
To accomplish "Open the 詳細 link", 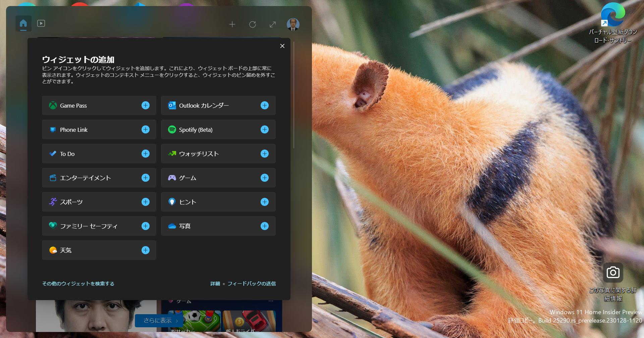I will 215,284.
